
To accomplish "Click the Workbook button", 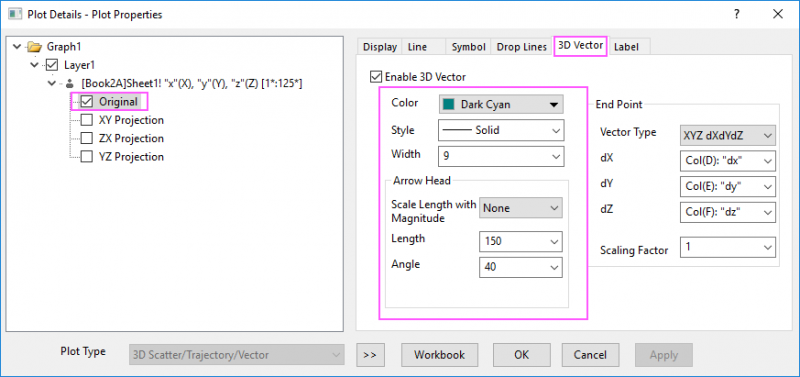I will point(439,355).
